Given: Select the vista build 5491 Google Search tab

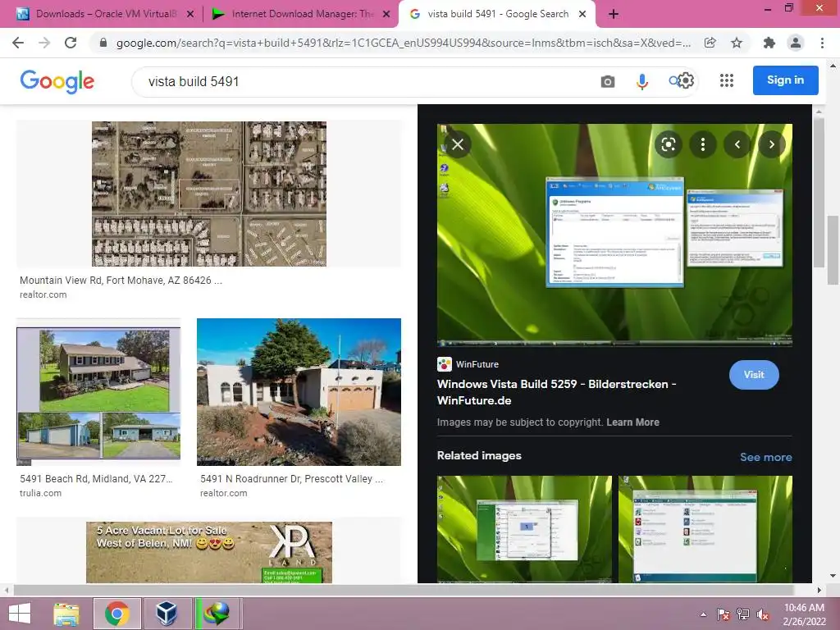Looking at the screenshot, I should pos(497,14).
